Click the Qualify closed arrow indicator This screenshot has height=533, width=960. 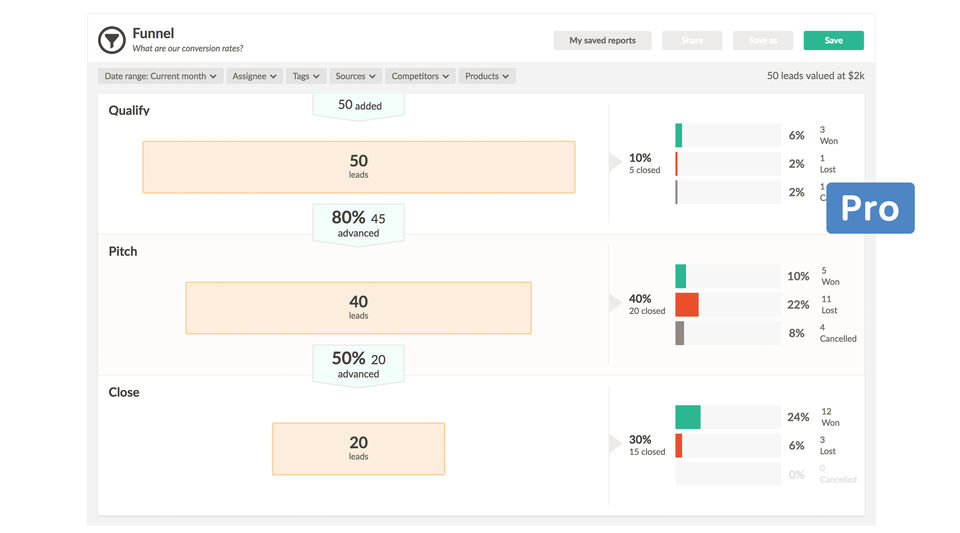point(615,163)
